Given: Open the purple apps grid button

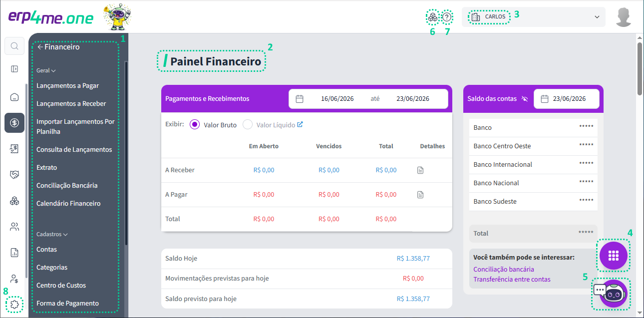Looking at the screenshot, I should coord(614,256).
